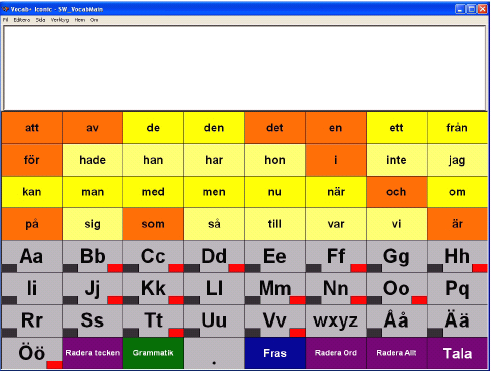This screenshot has width=491, height=371.
Task: Pick the orange 'det' word button
Action: [275, 128]
